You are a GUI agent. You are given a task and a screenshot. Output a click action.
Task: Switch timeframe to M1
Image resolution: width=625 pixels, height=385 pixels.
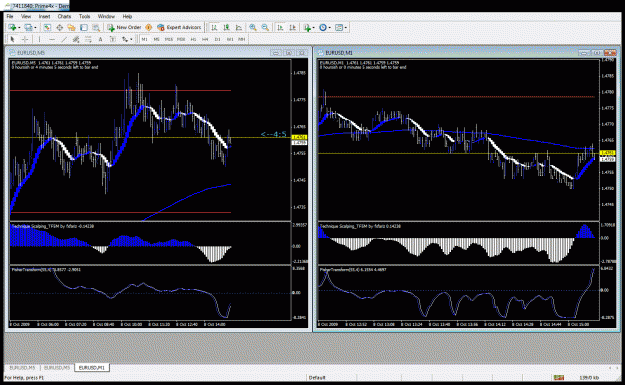[144, 39]
